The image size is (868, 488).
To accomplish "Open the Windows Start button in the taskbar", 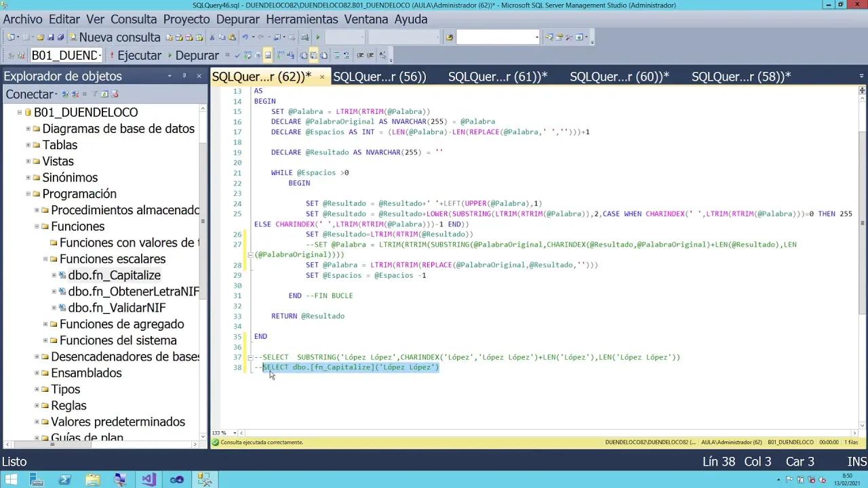I will 12,480.
